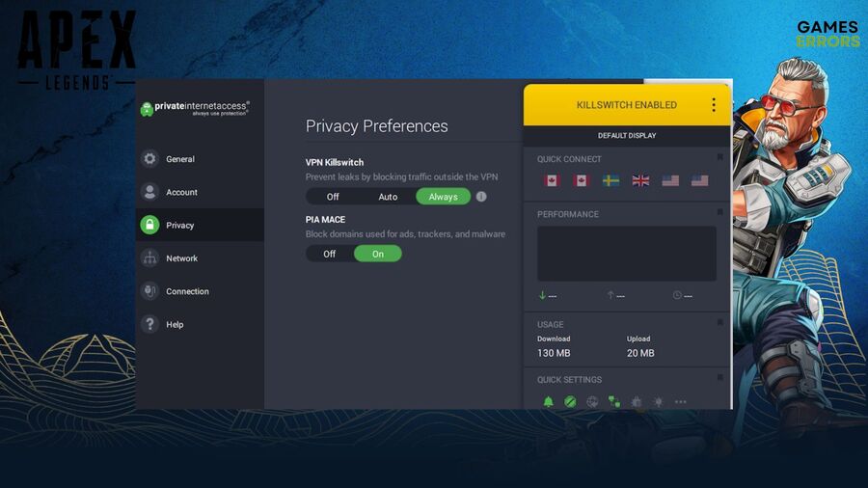Toggle the port forwarding globe quick setting
This screenshot has height=488, width=868.
pos(592,402)
